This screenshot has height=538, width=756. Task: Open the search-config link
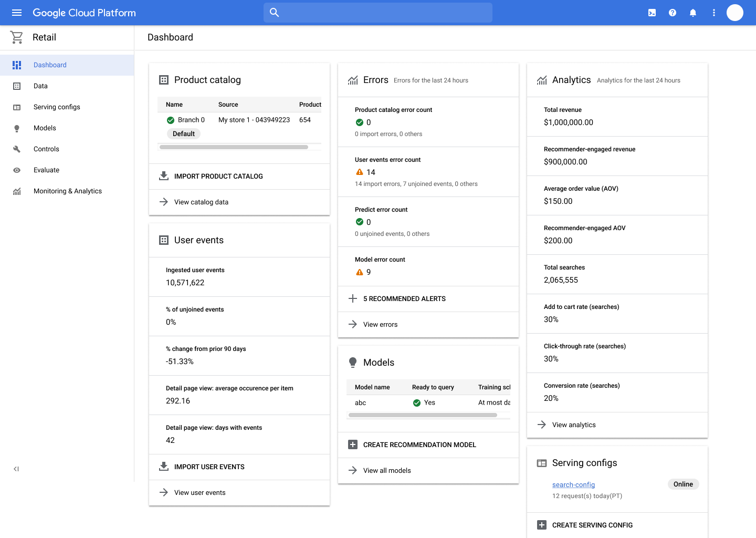click(573, 485)
